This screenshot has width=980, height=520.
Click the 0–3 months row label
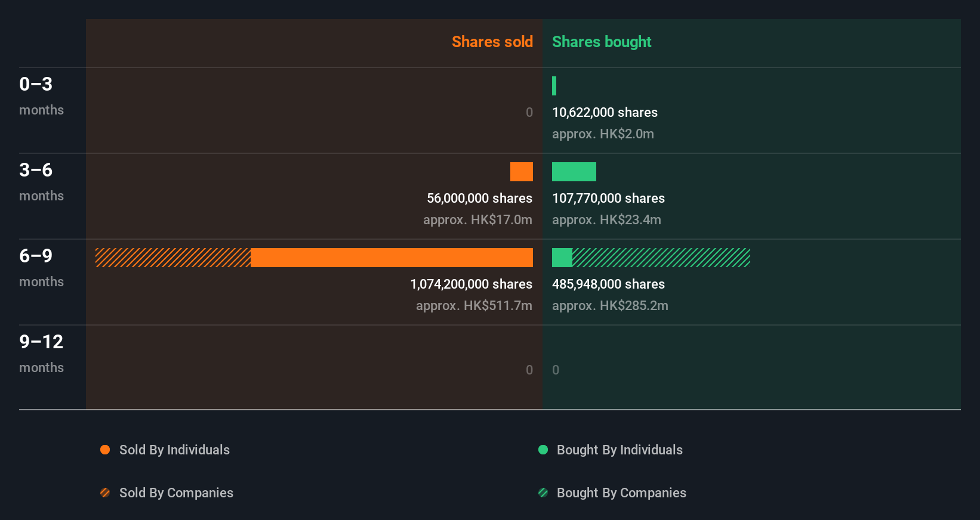tap(41, 95)
